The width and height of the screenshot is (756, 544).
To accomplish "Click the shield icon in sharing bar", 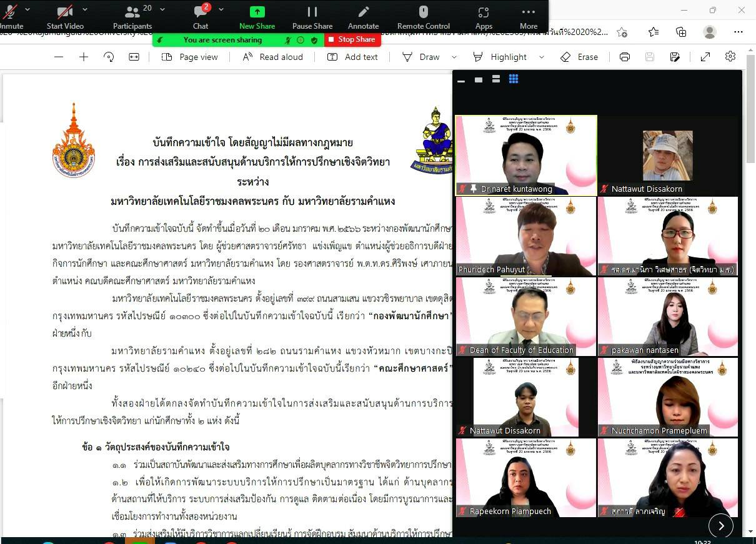I will click(x=314, y=40).
